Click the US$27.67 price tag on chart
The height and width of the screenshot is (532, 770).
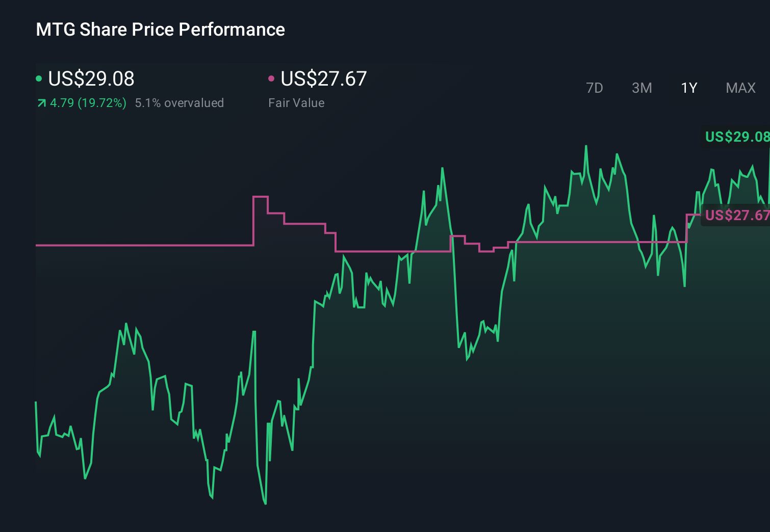point(737,215)
